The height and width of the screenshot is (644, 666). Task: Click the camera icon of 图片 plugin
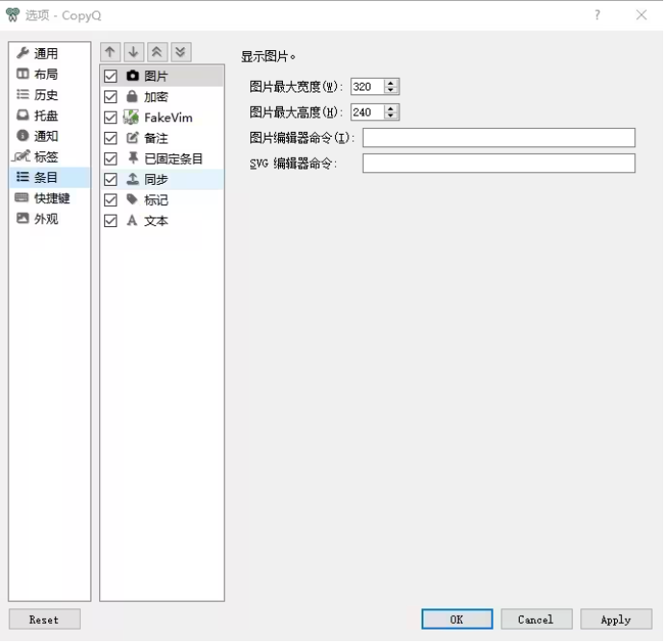133,76
